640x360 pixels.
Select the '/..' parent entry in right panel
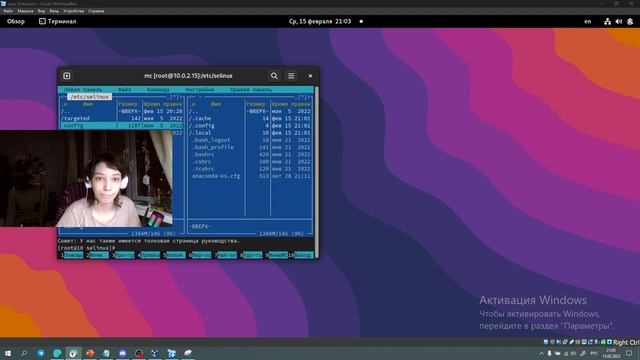pos(250,111)
